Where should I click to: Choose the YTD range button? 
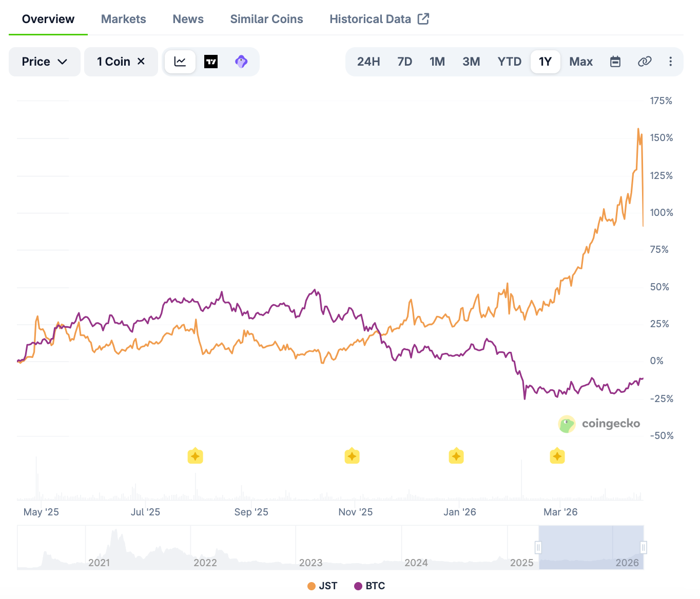pos(509,62)
